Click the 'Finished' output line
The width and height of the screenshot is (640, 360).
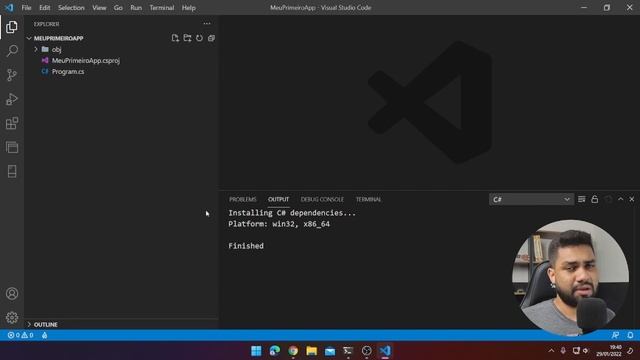(246, 246)
